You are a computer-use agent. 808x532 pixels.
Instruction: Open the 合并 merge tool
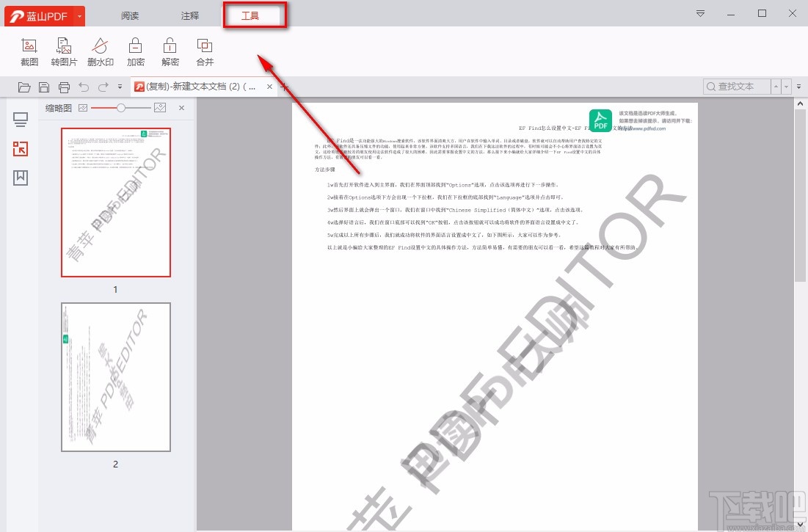[x=204, y=51]
